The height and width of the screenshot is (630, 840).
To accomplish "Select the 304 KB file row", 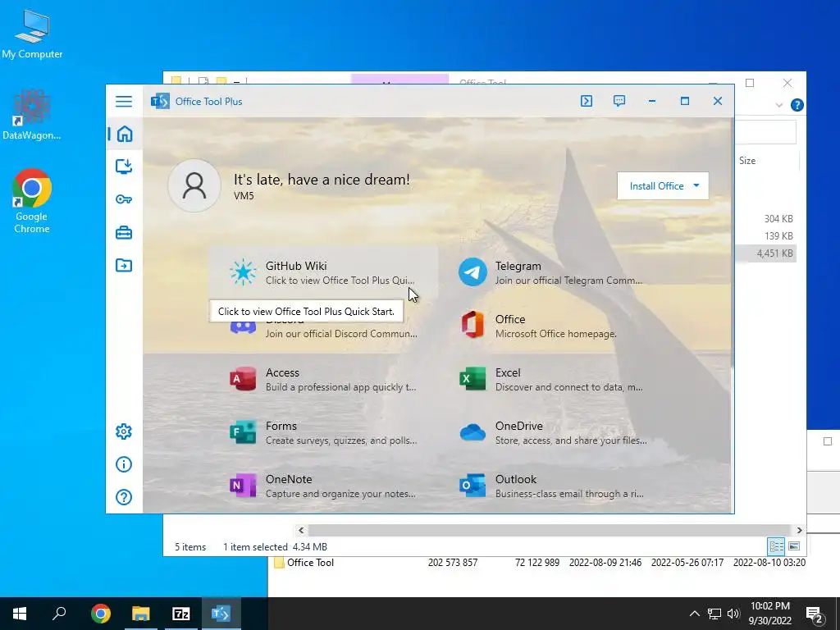I will tap(766, 218).
